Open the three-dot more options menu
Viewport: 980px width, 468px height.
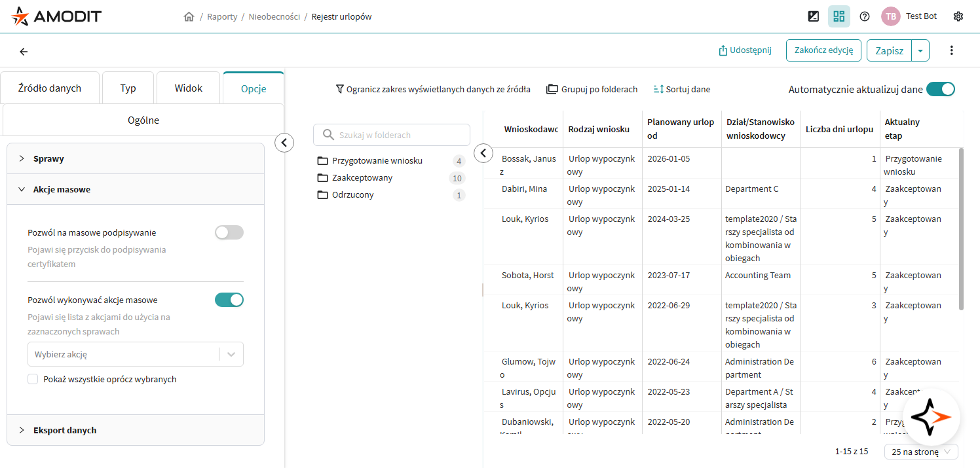point(951,50)
